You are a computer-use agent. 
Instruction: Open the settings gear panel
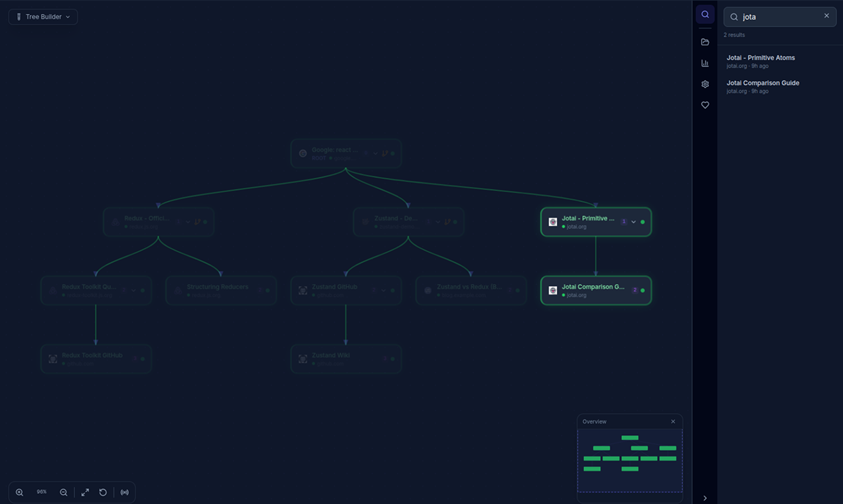click(705, 84)
